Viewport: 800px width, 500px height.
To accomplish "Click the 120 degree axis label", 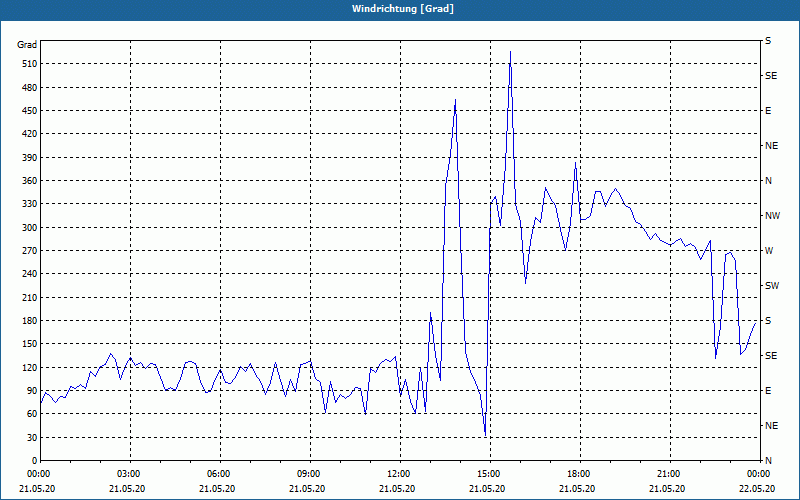I will [31, 367].
